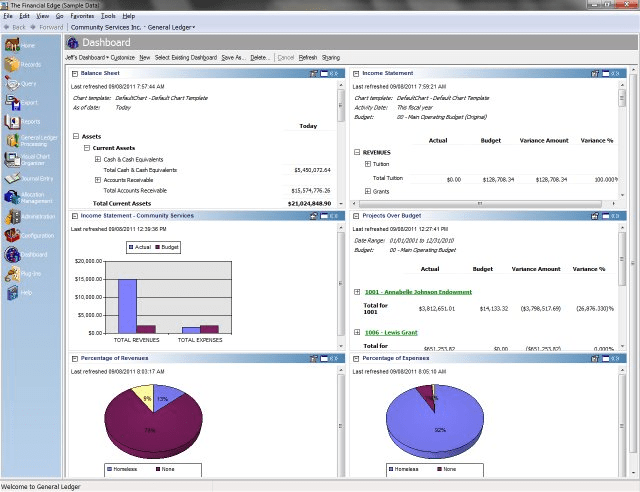Open the Favorites menu

82,16
